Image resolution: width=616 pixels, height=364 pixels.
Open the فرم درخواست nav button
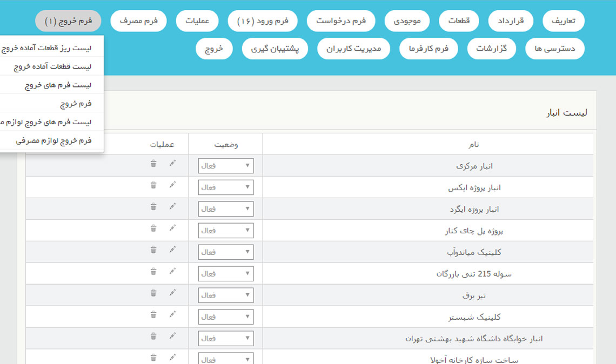click(341, 21)
